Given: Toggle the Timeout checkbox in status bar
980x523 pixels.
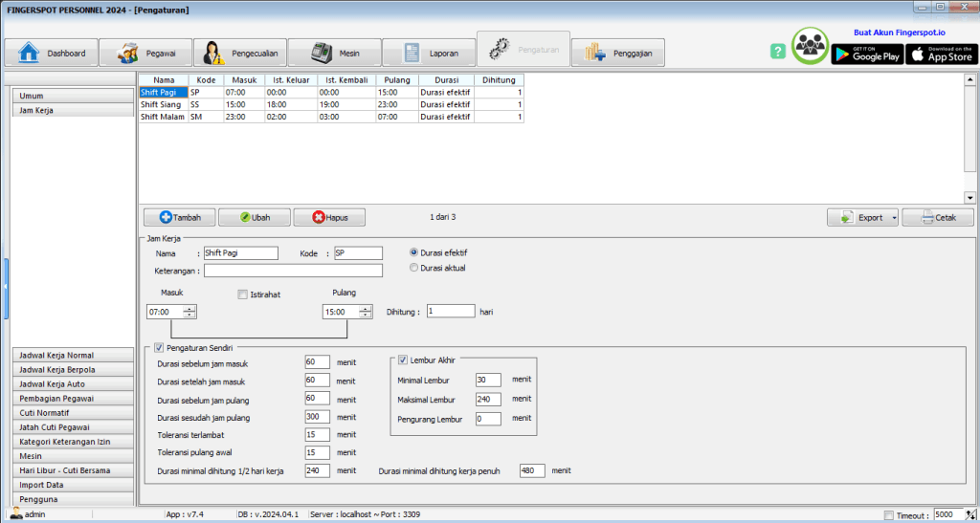Looking at the screenshot, I should (x=889, y=514).
